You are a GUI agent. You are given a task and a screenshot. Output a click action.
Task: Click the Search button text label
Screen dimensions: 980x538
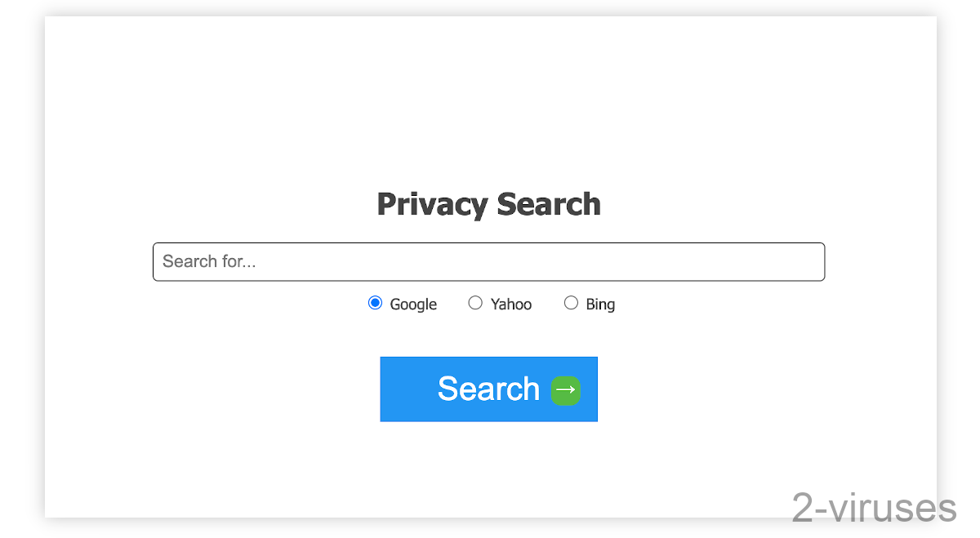pos(488,389)
